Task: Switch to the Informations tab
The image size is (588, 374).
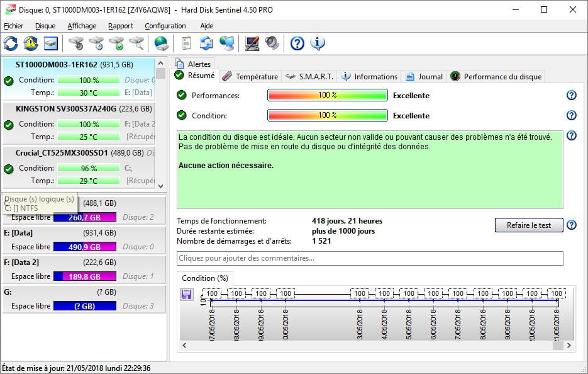Action: tap(370, 77)
